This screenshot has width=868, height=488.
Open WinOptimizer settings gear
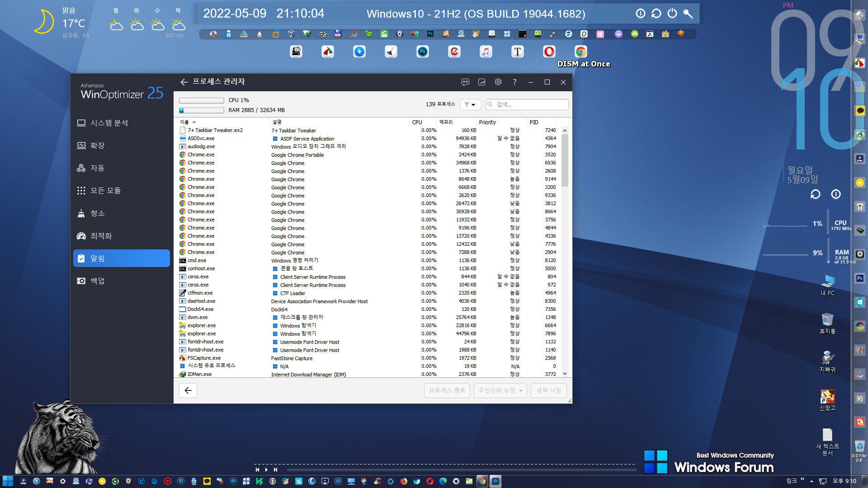(498, 82)
